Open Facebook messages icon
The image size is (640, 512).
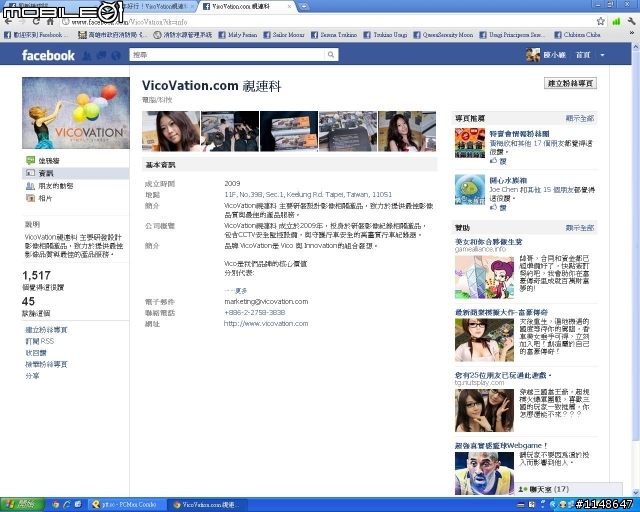pos(101,56)
